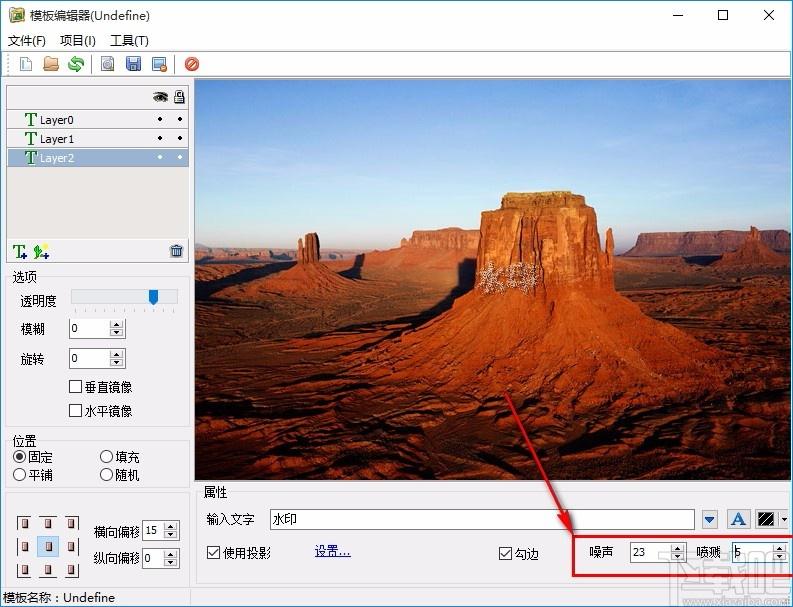Save the template with the floppy disk icon
The height and width of the screenshot is (607, 793).
(x=134, y=64)
